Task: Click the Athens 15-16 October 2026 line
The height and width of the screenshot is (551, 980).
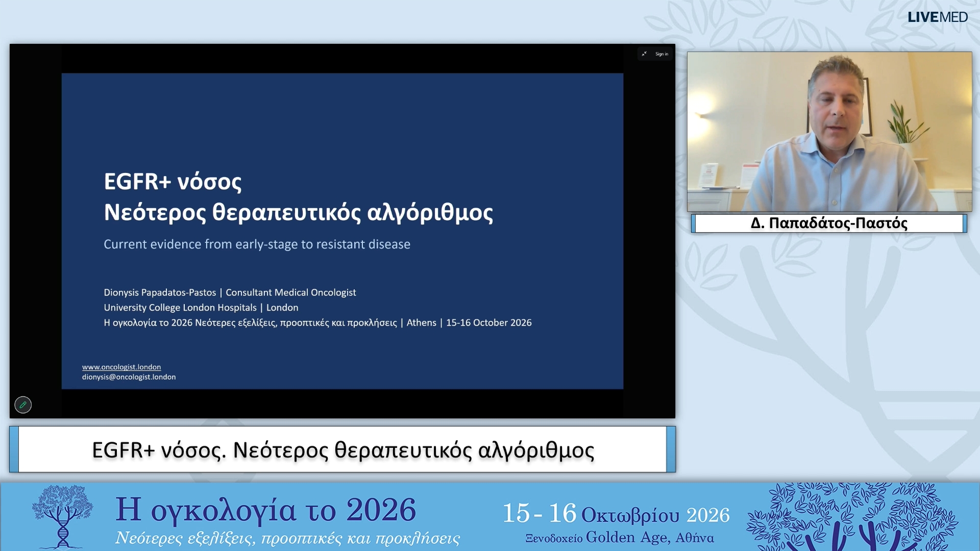Action: point(317,322)
